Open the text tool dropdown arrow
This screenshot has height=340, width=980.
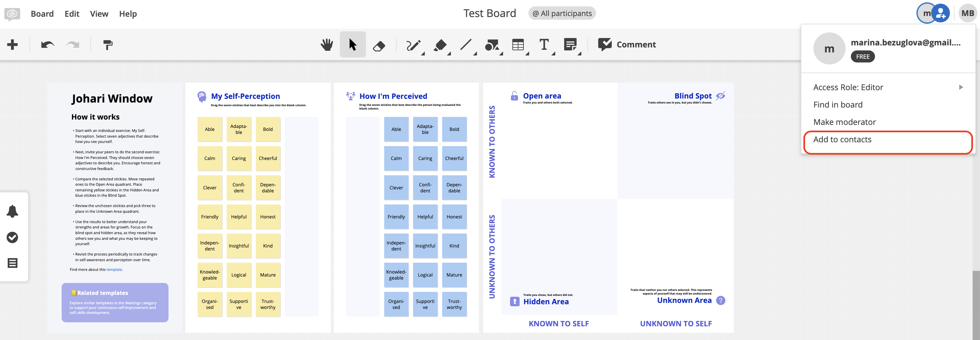tap(553, 53)
